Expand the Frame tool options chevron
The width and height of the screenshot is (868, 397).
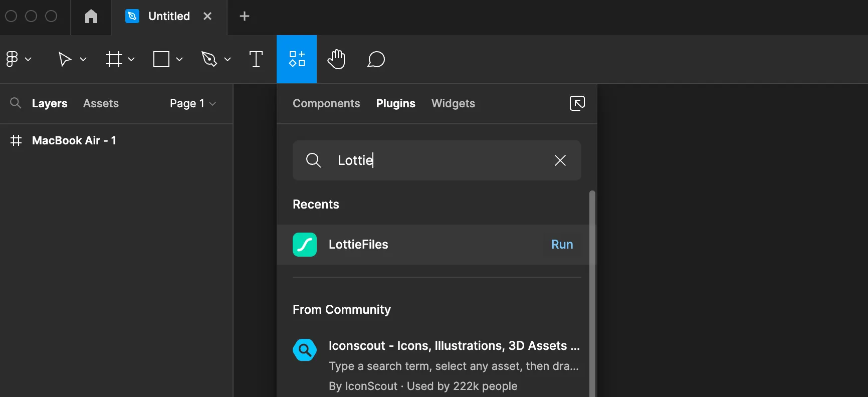(131, 59)
